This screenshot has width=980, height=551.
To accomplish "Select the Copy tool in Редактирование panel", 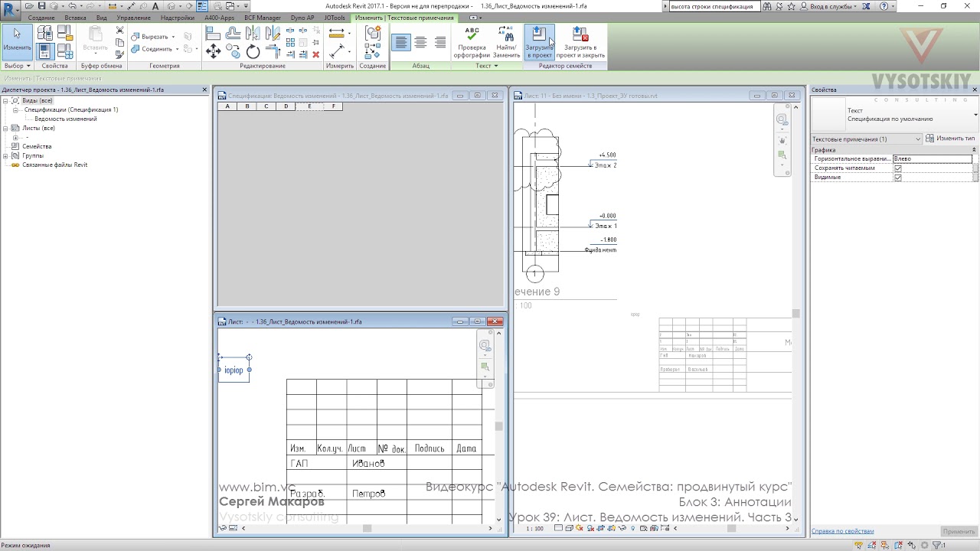I will tap(234, 51).
